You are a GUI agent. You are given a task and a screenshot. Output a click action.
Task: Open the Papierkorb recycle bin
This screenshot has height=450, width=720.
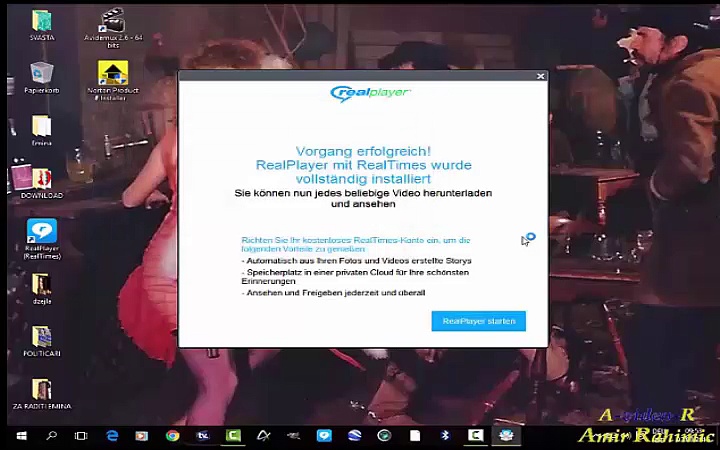pyautogui.click(x=42, y=74)
